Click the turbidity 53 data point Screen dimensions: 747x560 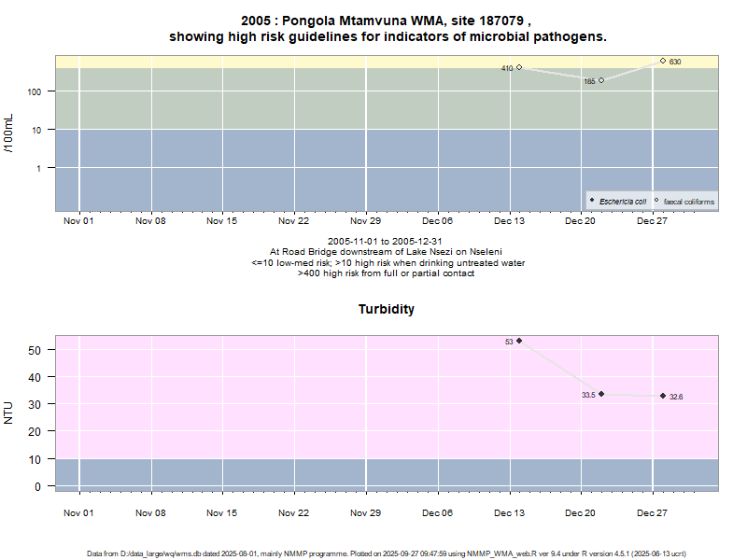(519, 341)
